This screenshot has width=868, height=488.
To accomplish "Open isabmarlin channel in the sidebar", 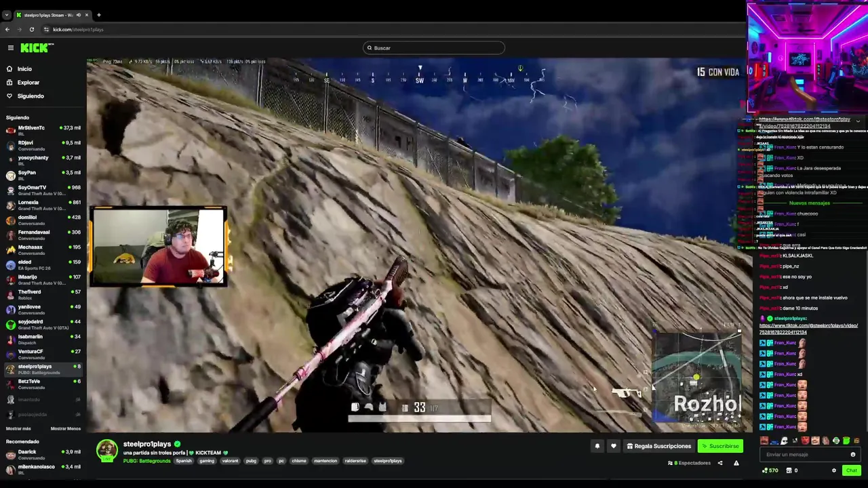I will click(x=43, y=339).
